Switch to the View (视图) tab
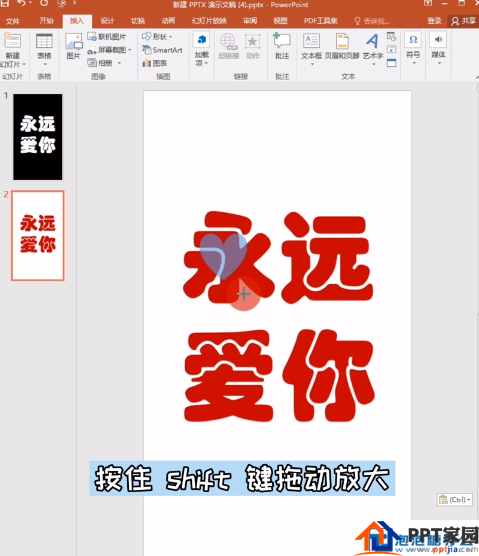The height and width of the screenshot is (556, 479). [280, 21]
